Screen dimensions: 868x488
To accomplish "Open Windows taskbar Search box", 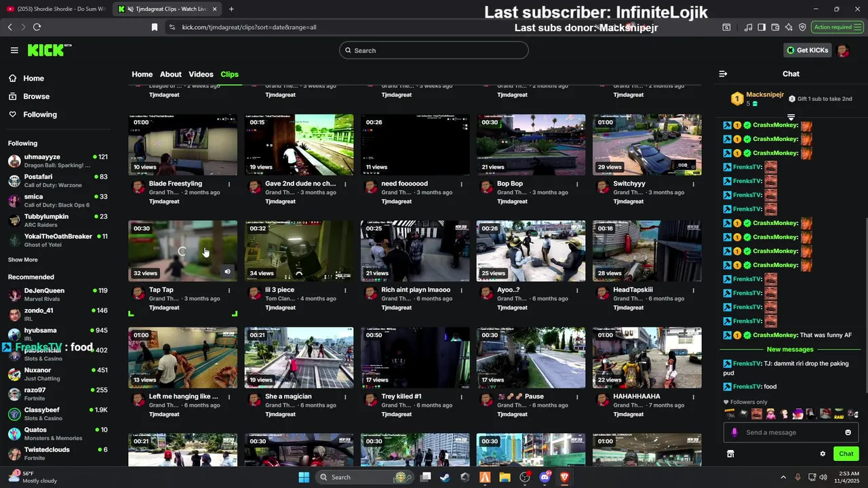I will click(365, 477).
